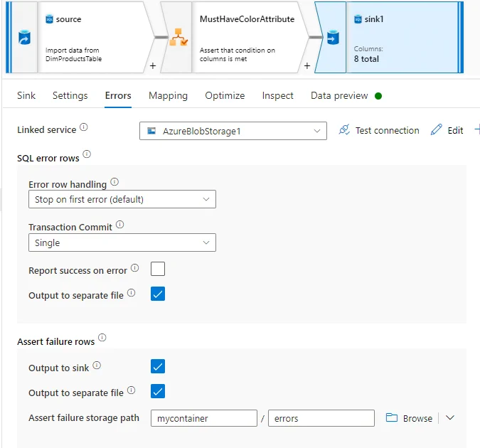Uncheck Assert failure Output to separate file

point(158,391)
